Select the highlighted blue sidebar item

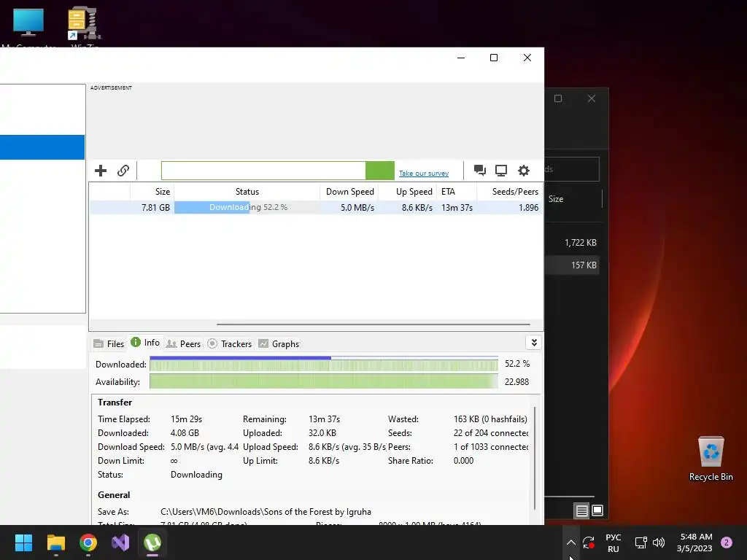click(42, 147)
